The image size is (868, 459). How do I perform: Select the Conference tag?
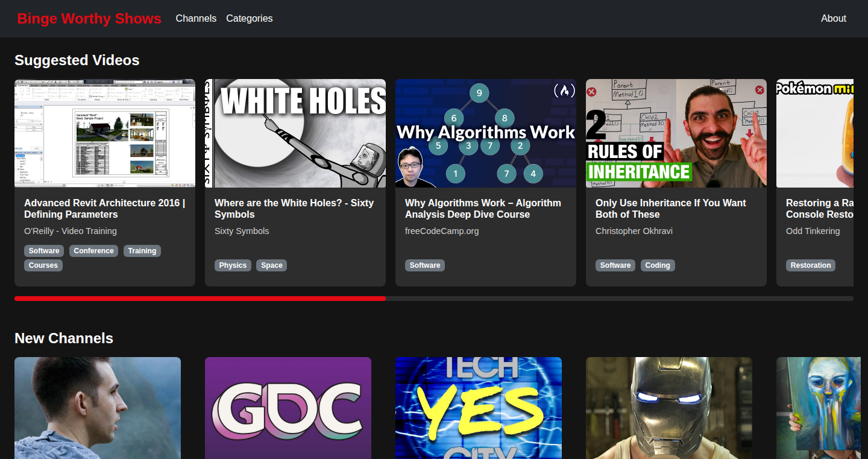click(x=93, y=251)
